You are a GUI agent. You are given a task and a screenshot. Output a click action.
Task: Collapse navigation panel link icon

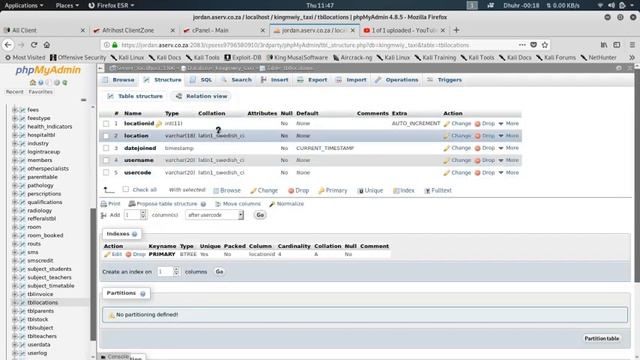pos(83,100)
